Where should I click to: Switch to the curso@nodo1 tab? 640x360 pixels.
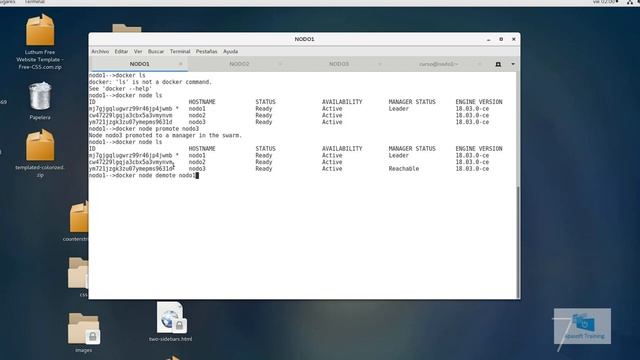[x=438, y=64]
